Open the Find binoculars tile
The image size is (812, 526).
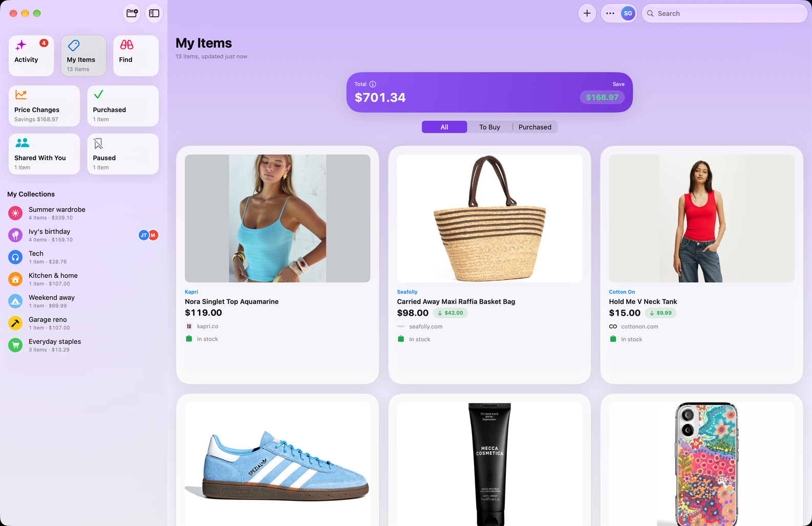pyautogui.click(x=136, y=56)
